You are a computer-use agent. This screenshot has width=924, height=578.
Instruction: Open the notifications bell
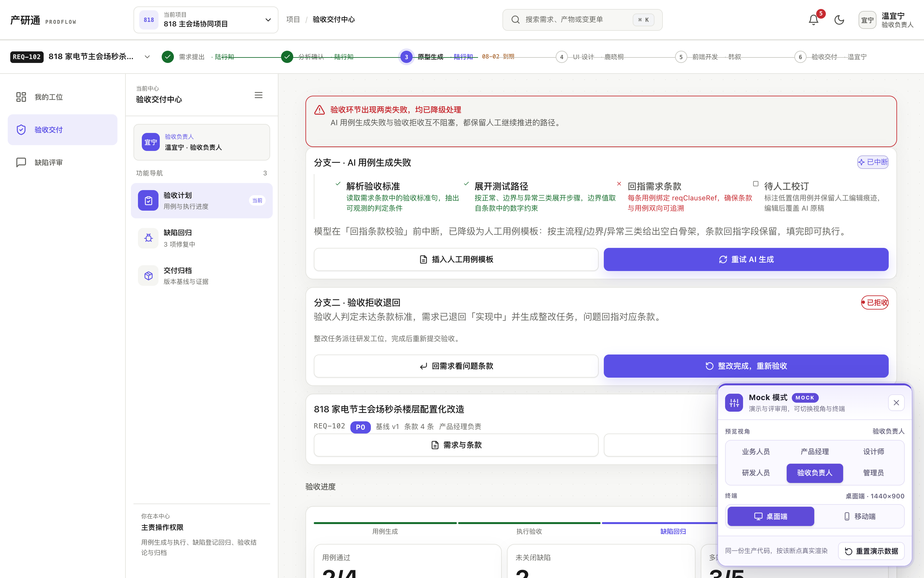tap(814, 20)
